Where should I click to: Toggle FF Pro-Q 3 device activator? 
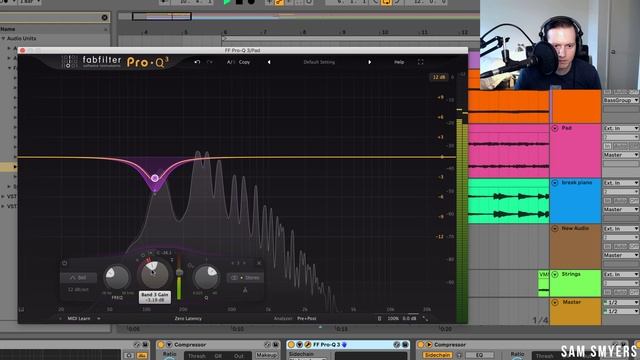coord(291,345)
